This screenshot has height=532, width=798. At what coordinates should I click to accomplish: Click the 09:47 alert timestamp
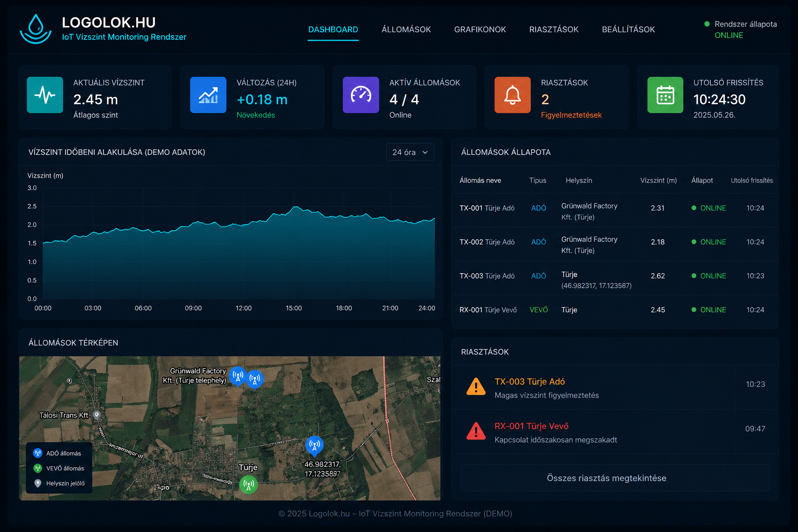coord(755,429)
